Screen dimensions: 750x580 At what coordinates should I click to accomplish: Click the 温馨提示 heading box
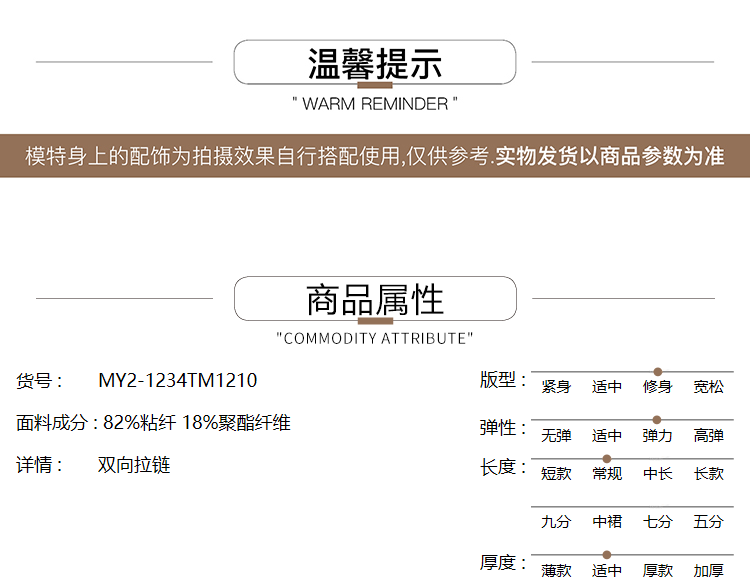(x=375, y=63)
